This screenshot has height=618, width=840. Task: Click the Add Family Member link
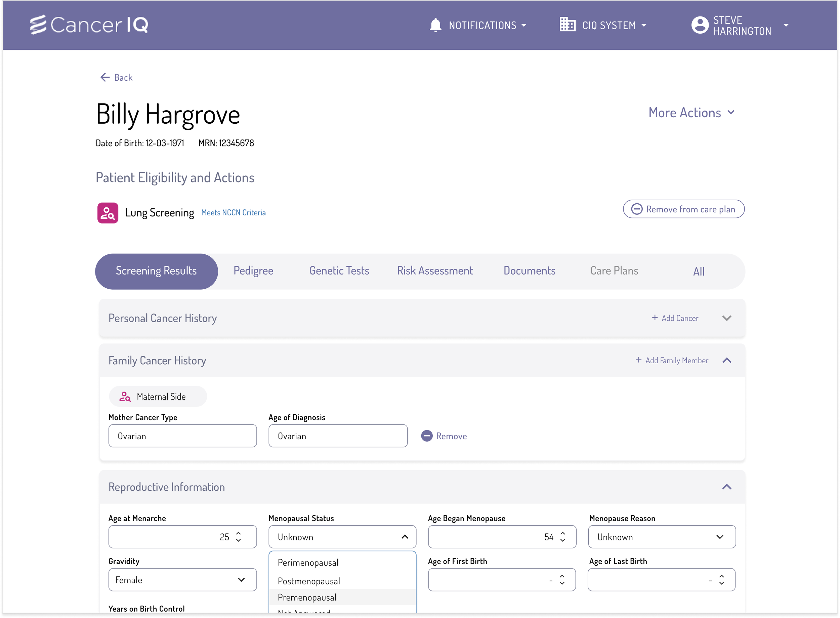672,360
